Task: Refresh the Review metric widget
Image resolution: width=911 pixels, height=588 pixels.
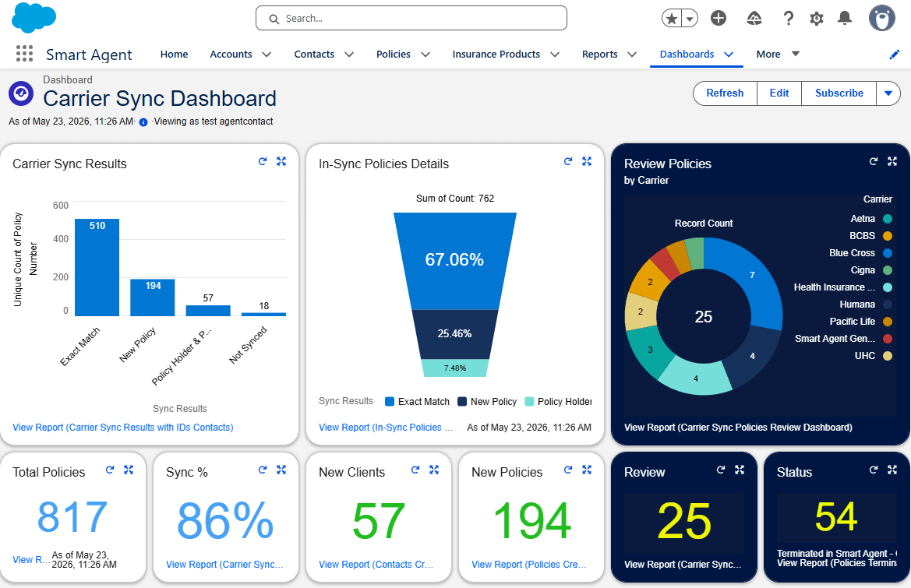Action: coord(721,470)
